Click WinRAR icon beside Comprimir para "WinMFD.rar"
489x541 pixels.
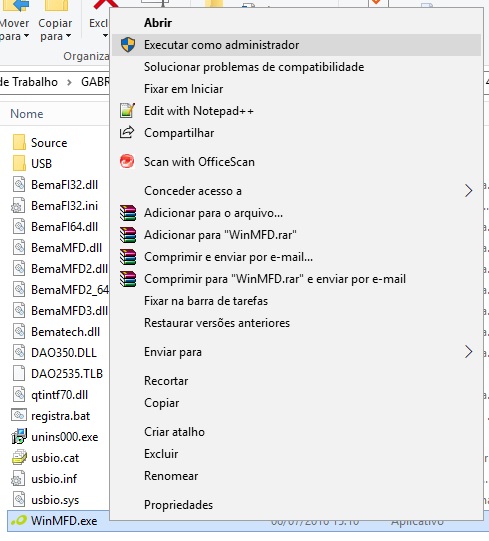pyautogui.click(x=128, y=279)
